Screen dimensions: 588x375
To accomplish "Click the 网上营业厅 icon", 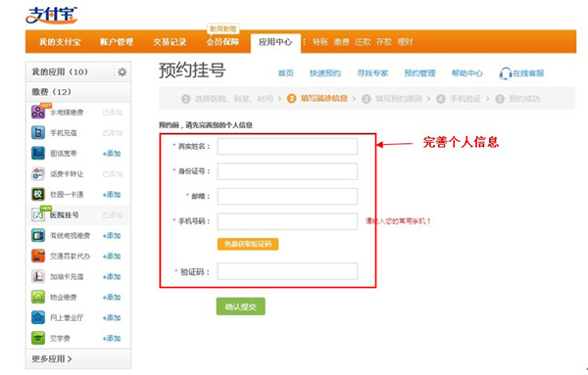I will (38, 317).
